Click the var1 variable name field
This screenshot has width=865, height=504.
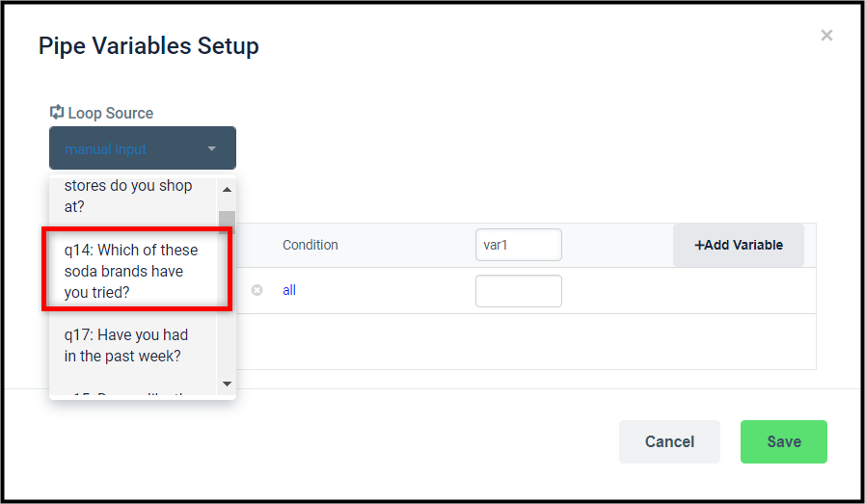click(x=519, y=245)
